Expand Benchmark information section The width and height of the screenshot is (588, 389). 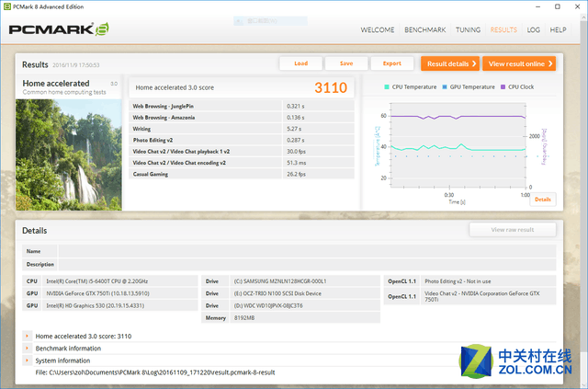pos(27,349)
